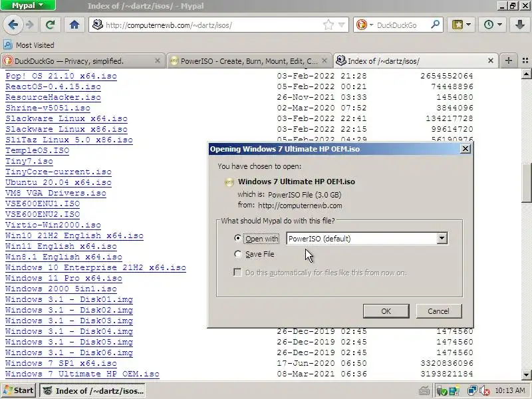Viewport: 532px width, 399px height.
Task: Click the security shield tray icon
Action: click(x=442, y=391)
